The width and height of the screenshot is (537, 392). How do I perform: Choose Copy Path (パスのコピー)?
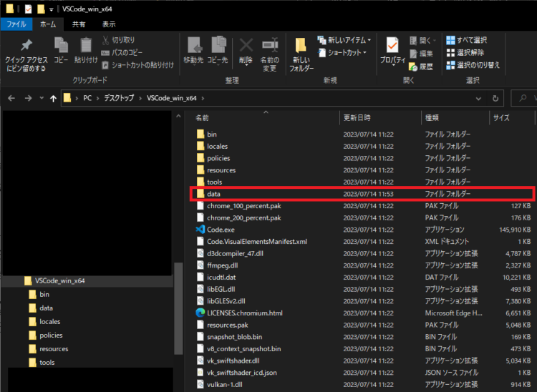point(122,53)
